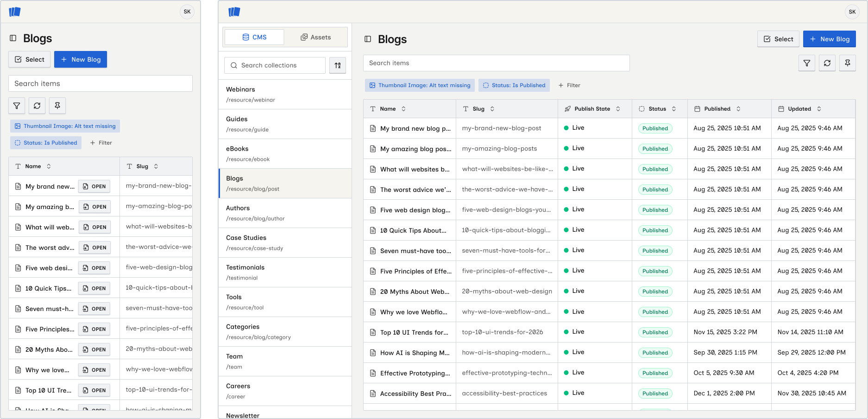Click 'Thumbnail Image: Alt text missing' chip in left panel

tap(65, 126)
